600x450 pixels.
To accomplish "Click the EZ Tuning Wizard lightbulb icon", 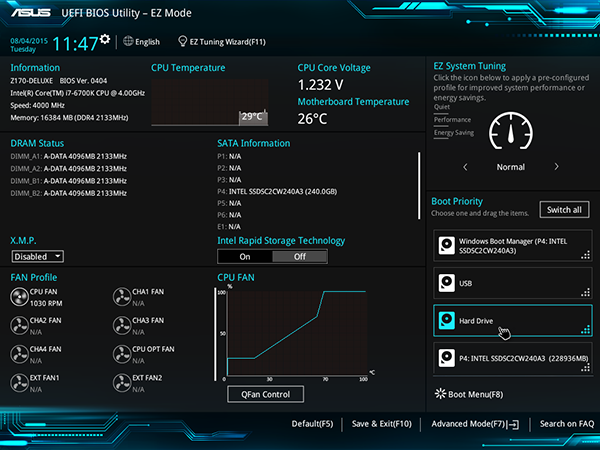I will [x=183, y=41].
